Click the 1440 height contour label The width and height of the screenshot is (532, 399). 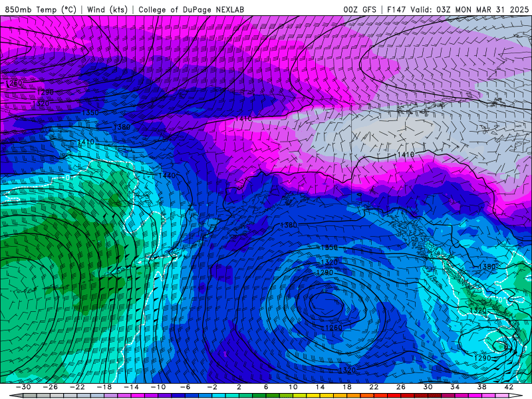coord(168,176)
